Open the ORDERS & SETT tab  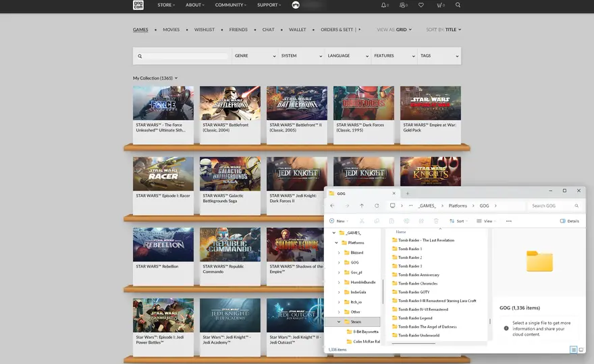pos(337,30)
